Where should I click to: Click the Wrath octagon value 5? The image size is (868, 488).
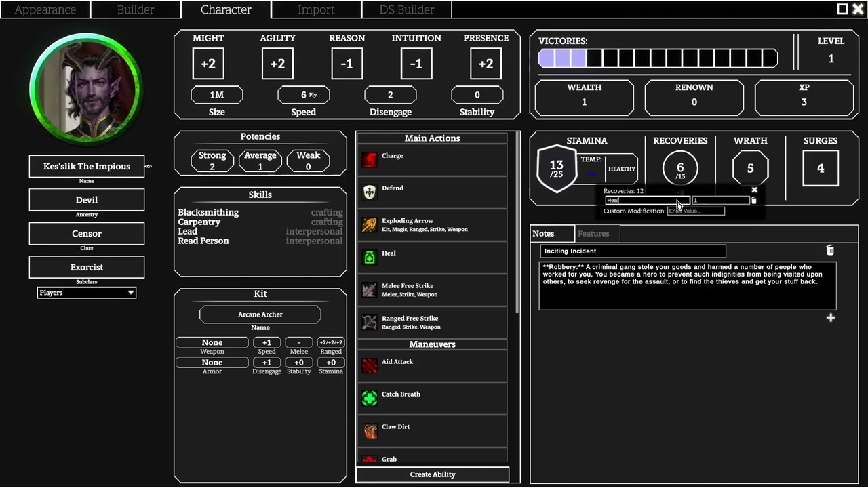tap(750, 168)
